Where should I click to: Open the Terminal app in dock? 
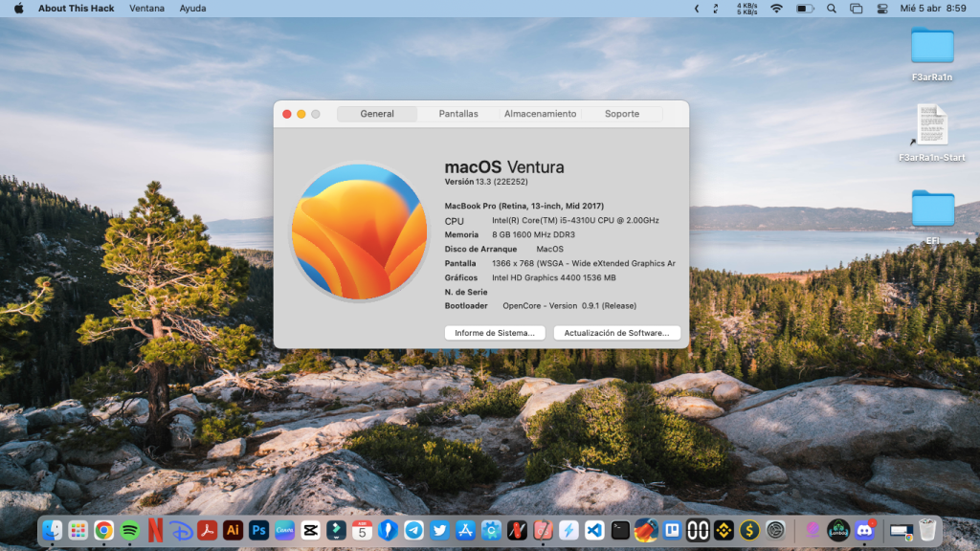pyautogui.click(x=620, y=530)
